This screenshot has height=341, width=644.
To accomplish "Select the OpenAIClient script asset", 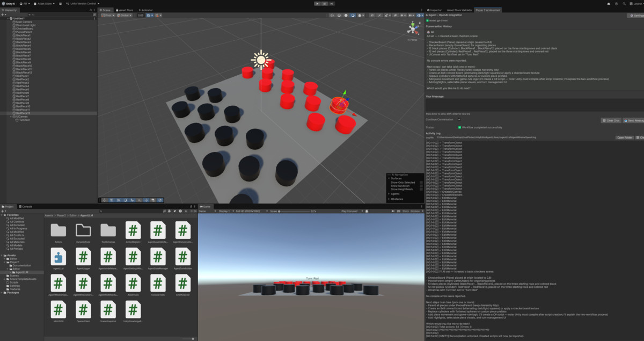I will (x=83, y=312).
